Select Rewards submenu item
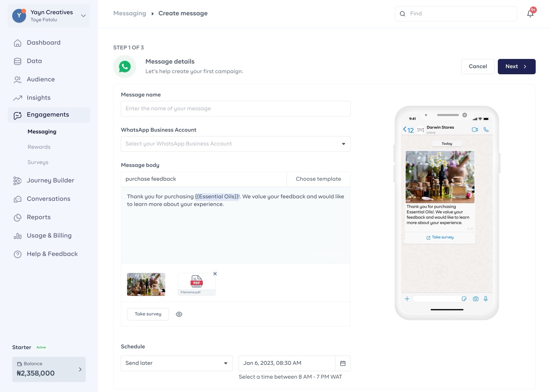551x392 pixels. point(39,147)
